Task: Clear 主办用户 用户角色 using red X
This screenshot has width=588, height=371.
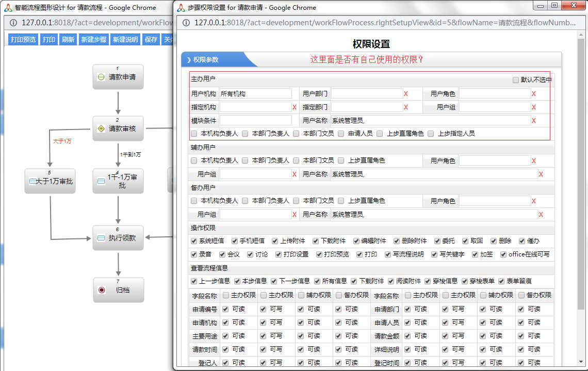Action: 534,94
